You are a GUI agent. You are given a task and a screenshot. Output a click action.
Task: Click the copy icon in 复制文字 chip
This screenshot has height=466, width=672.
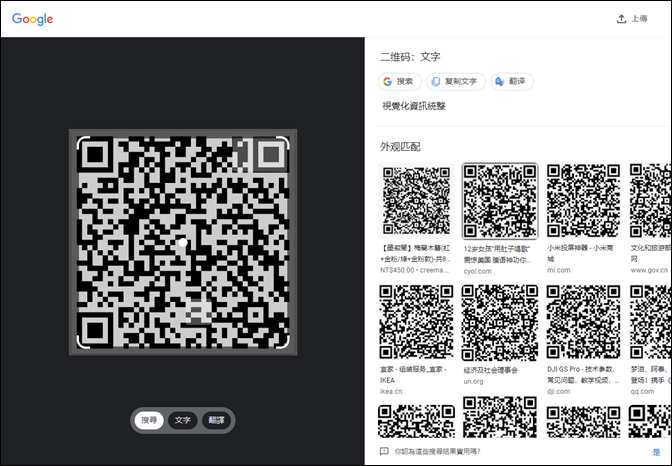435,81
